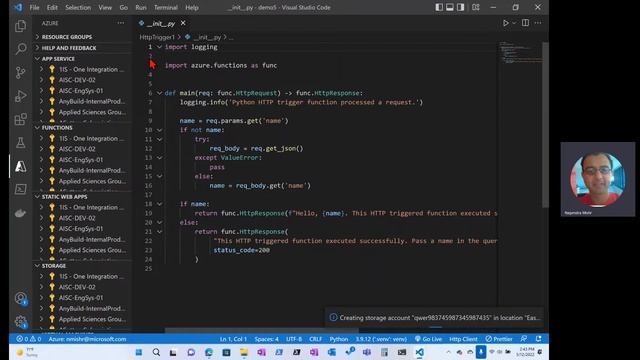This screenshot has width=640, height=360.
Task: Open the Edge browser from taskbar
Action: pyautogui.click(x=209, y=352)
